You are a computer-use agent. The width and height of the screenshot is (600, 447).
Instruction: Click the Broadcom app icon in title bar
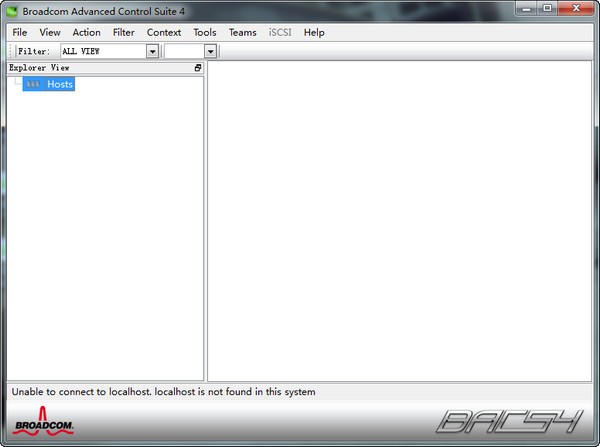point(11,11)
